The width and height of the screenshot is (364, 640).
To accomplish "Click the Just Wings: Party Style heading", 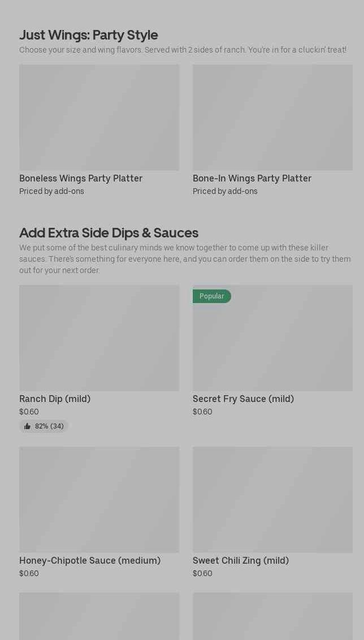I will tap(89, 35).
